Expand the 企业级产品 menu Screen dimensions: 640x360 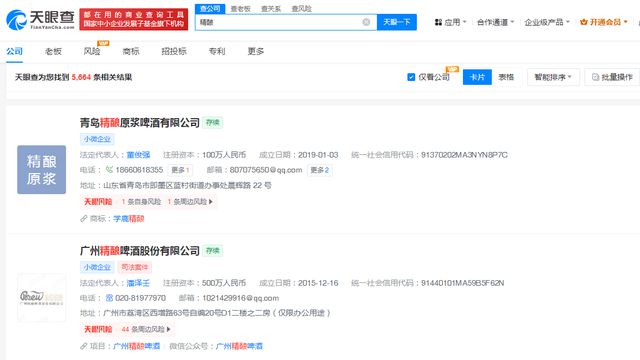(x=547, y=22)
